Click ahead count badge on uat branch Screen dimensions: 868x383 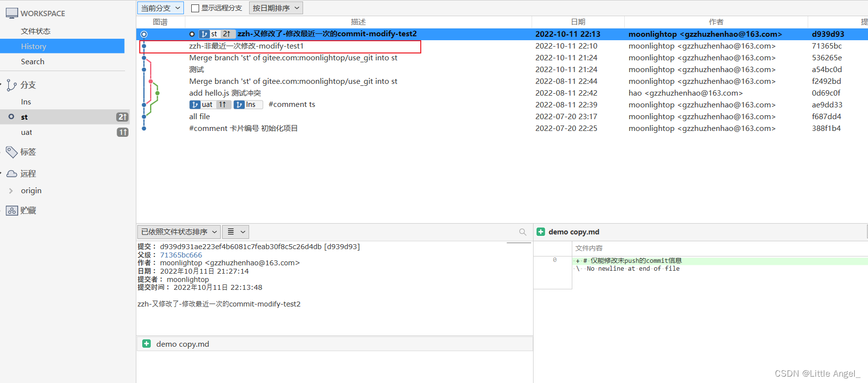[123, 132]
